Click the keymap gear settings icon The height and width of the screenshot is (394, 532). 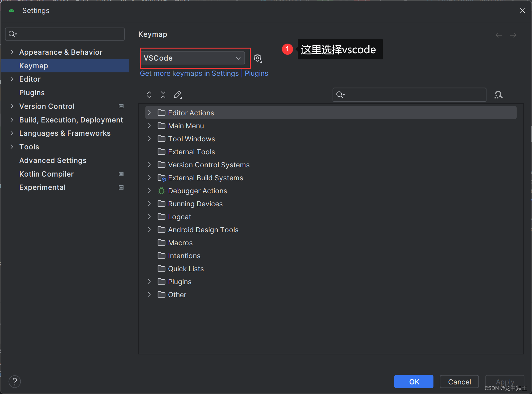258,58
